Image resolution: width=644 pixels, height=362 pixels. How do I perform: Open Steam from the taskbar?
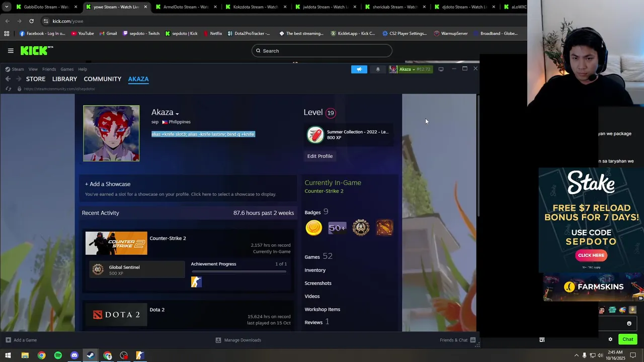91,355
